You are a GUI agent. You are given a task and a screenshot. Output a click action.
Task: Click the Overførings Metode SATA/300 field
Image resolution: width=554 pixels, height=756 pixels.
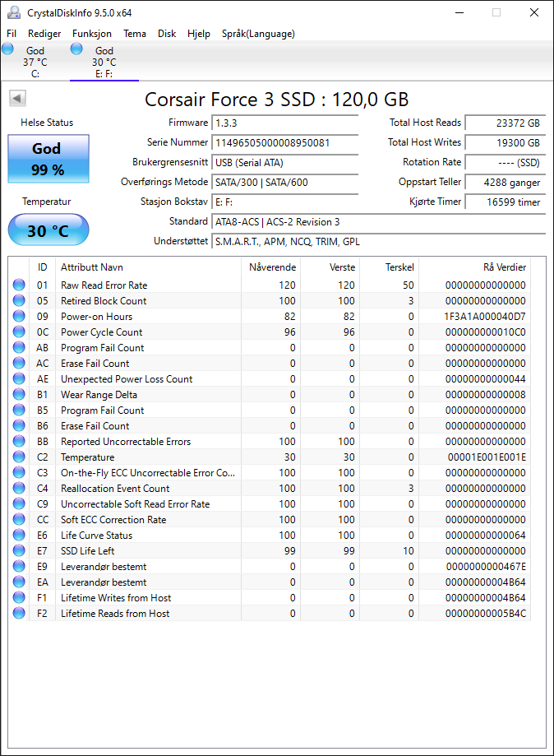coord(284,183)
